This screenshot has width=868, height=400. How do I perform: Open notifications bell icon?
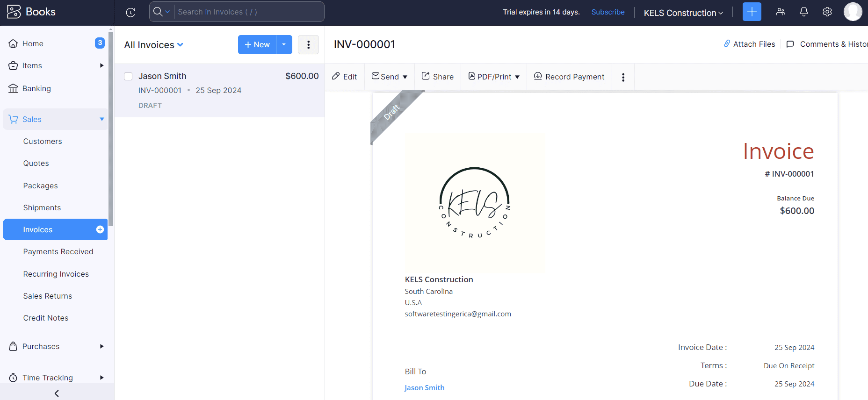tap(804, 12)
